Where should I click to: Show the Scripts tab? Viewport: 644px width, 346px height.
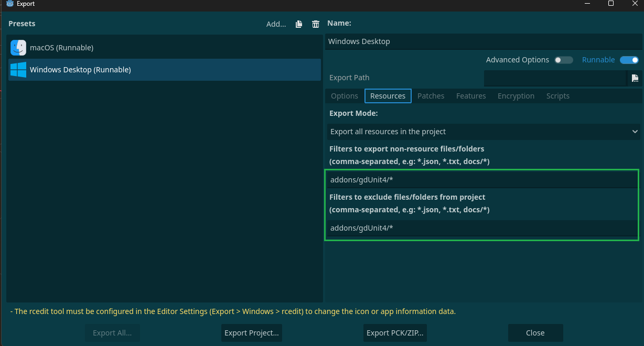[x=557, y=96]
